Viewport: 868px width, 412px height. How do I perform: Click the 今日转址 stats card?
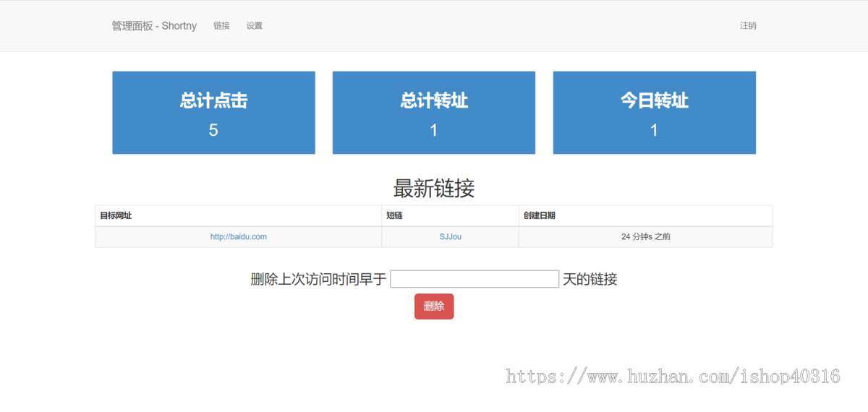655,113
